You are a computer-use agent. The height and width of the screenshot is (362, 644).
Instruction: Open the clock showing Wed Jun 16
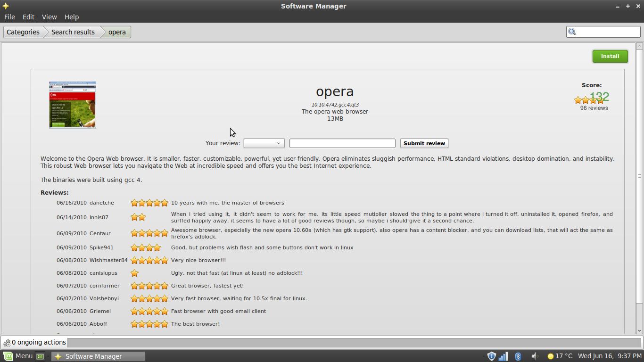pyautogui.click(x=610, y=356)
